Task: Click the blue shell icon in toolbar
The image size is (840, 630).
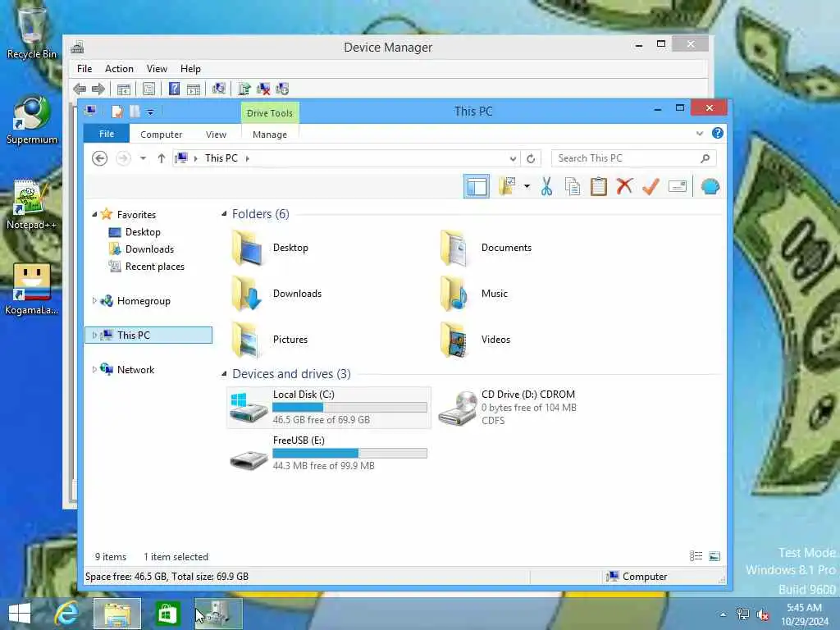Action: click(x=710, y=186)
